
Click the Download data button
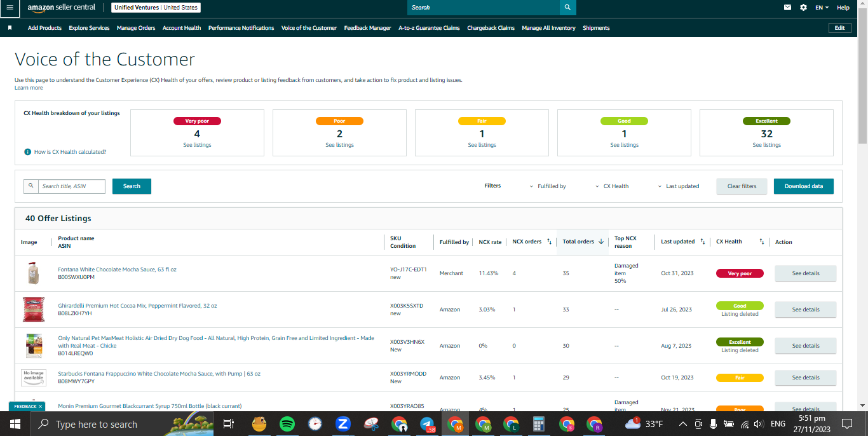[803, 186]
